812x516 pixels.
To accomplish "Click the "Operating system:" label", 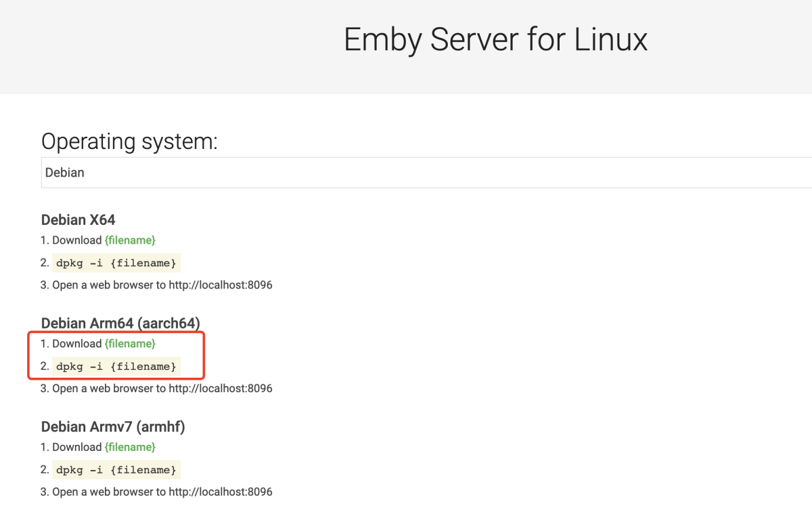I will tap(129, 142).
